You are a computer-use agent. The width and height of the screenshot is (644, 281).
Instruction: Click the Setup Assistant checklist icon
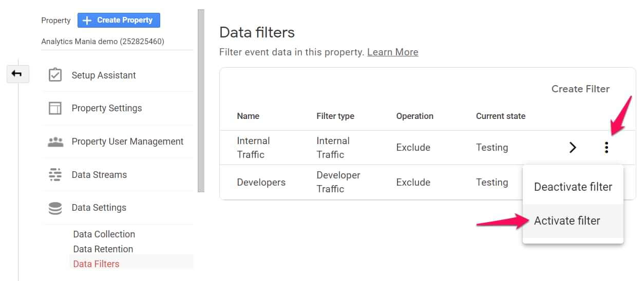[x=55, y=75]
